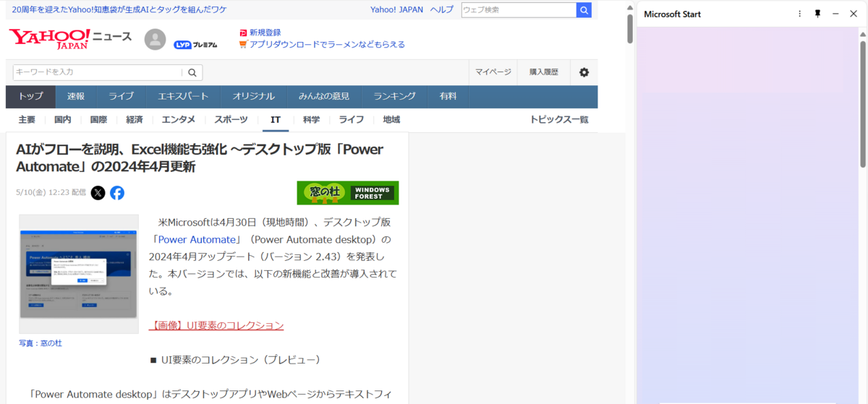Pin the Microsoft Start panel

(x=817, y=14)
